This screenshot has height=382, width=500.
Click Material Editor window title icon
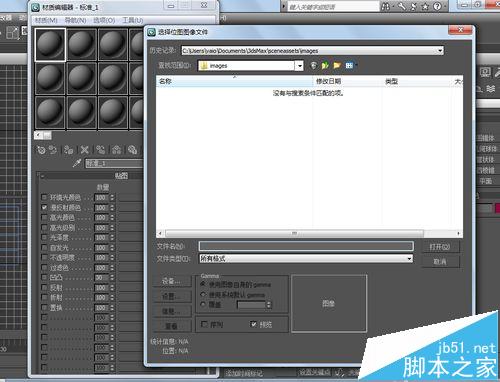[36, 7]
